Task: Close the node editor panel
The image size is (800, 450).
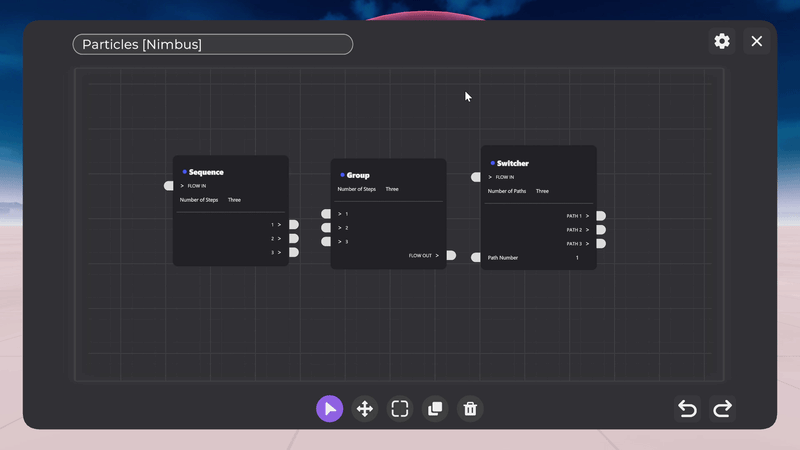Action: tap(757, 41)
